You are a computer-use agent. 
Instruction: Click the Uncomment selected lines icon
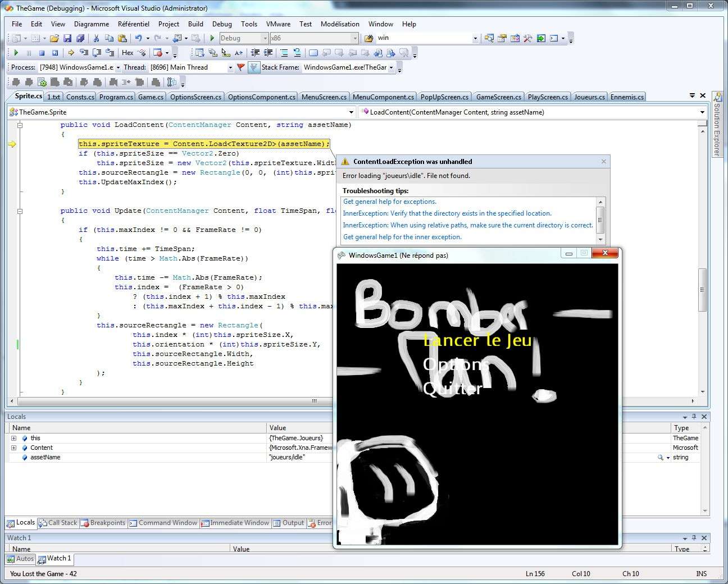pyautogui.click(x=297, y=53)
